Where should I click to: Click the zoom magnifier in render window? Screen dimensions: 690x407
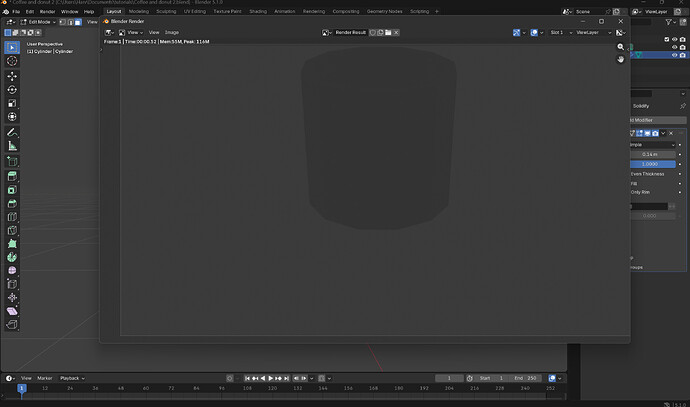click(x=620, y=47)
